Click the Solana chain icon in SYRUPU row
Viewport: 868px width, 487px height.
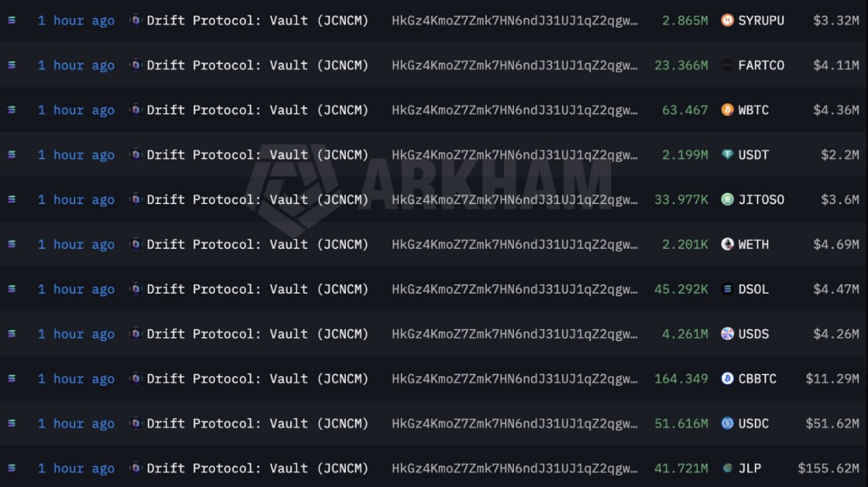coord(12,20)
